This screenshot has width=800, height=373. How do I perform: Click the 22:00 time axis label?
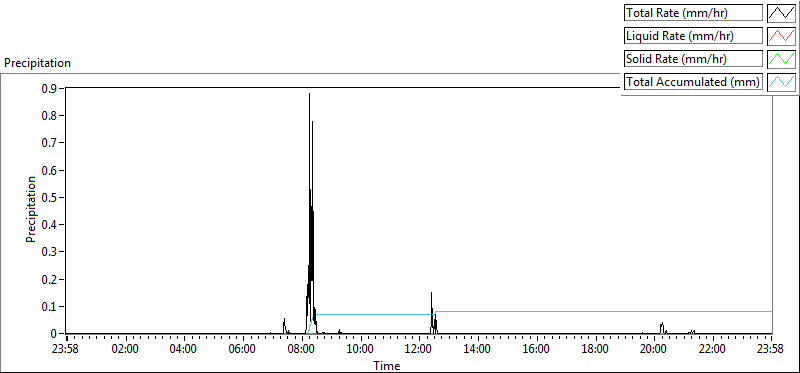point(712,350)
